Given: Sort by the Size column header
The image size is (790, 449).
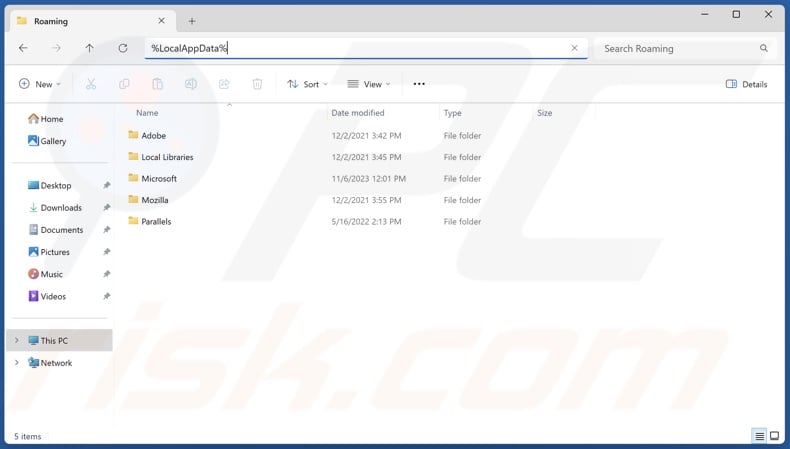Looking at the screenshot, I should 545,113.
